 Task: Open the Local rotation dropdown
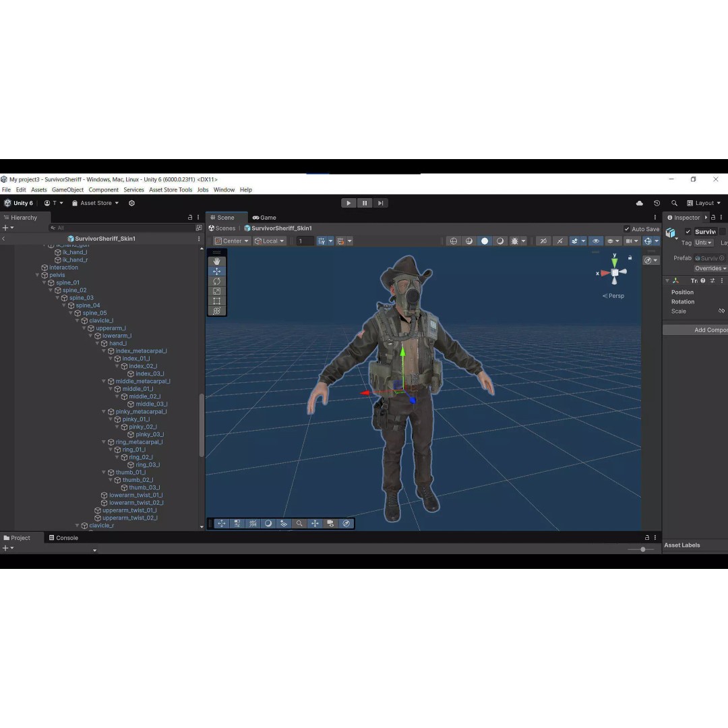point(269,241)
